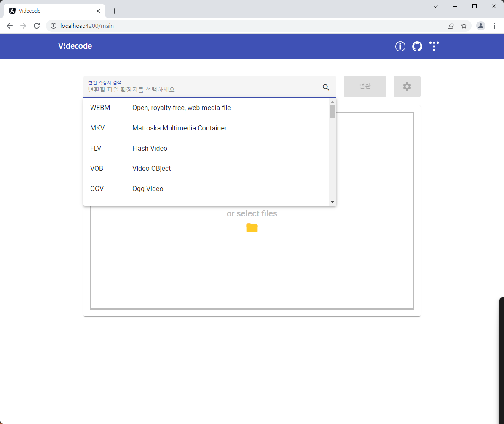Click the list scroll-up arrow
504x424 pixels.
pyautogui.click(x=332, y=102)
